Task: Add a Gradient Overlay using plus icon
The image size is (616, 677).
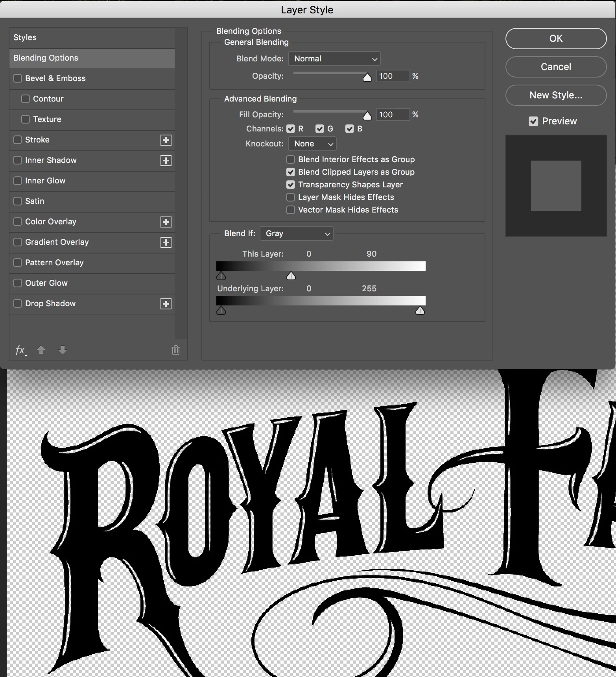Action: [x=166, y=242]
